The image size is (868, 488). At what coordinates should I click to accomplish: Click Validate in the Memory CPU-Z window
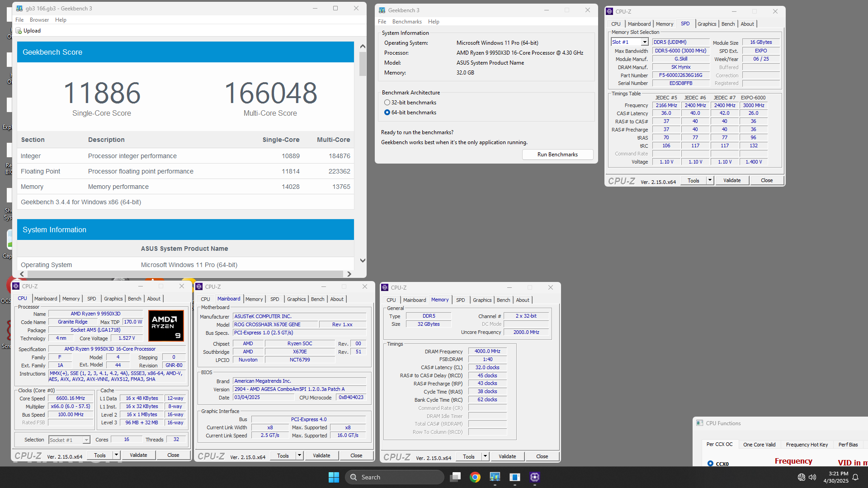coord(507,456)
